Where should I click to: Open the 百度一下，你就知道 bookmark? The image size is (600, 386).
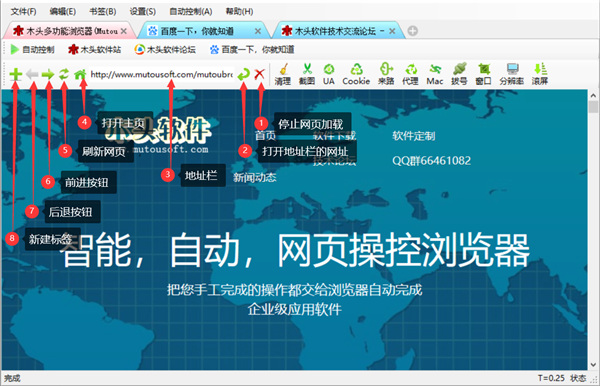pyautogui.click(x=252, y=49)
